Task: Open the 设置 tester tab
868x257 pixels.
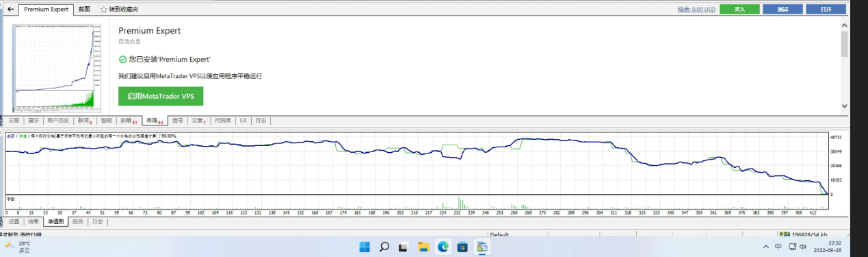Action: coord(14,221)
